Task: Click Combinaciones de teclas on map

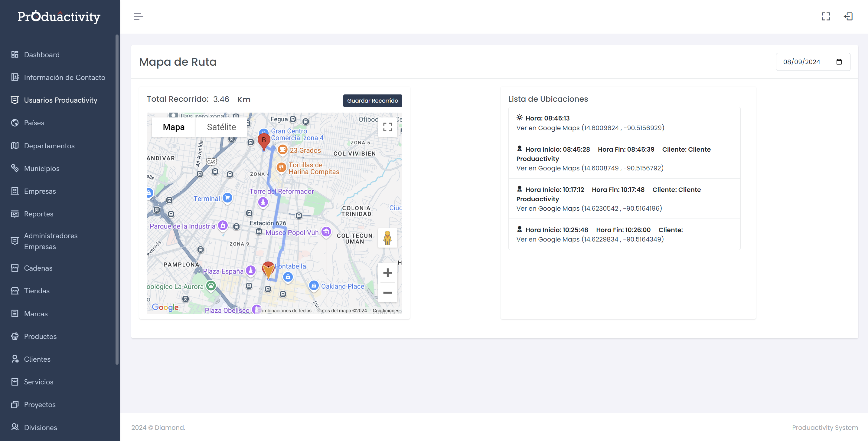Action: pos(284,311)
